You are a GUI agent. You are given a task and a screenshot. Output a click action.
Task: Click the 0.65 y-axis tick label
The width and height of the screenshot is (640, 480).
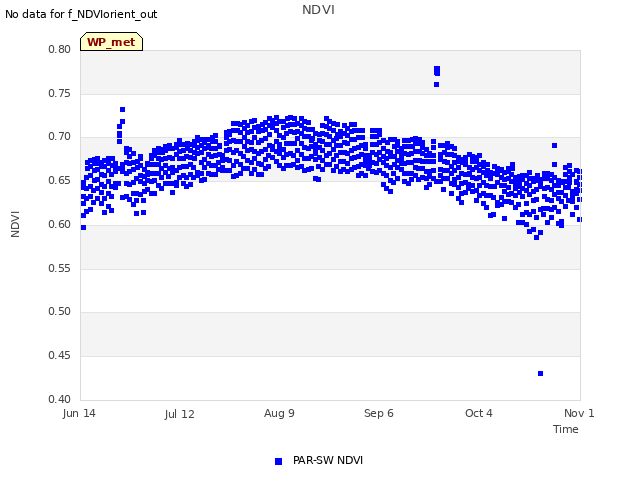pos(59,180)
